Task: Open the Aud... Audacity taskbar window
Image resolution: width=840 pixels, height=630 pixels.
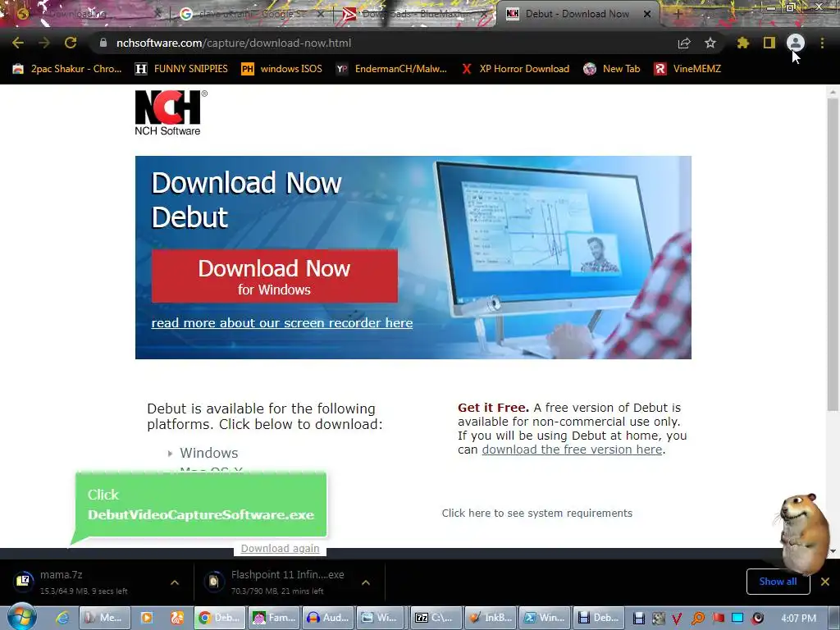Action: 327,618
